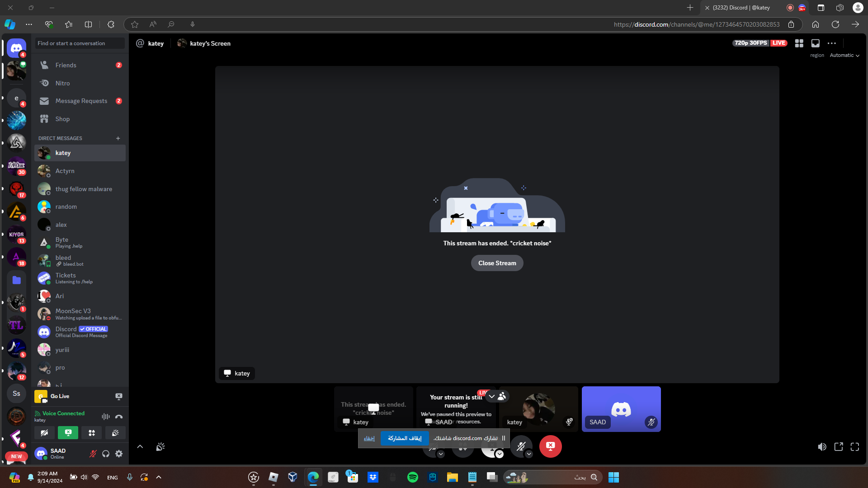Disconnect from voice call in sidebar
The height and width of the screenshot is (488, 868).
tap(119, 417)
